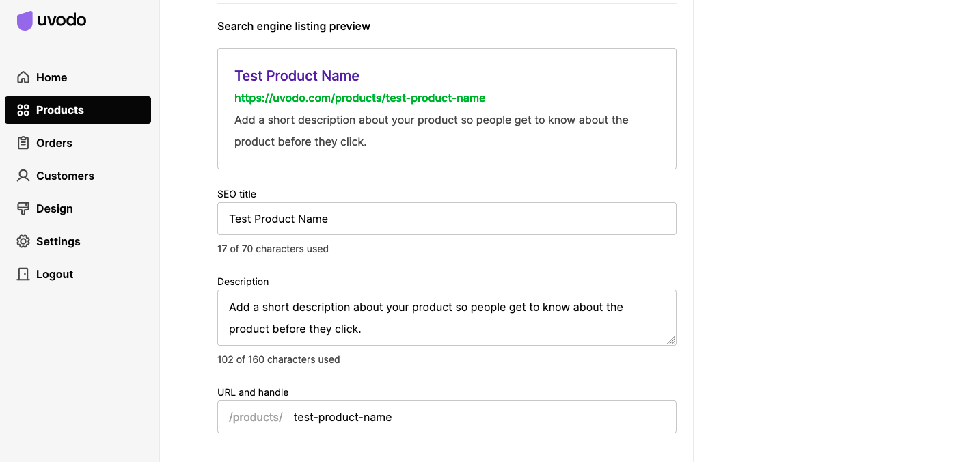Click into the Description text area
This screenshot has height=462, width=980.
tap(446, 318)
